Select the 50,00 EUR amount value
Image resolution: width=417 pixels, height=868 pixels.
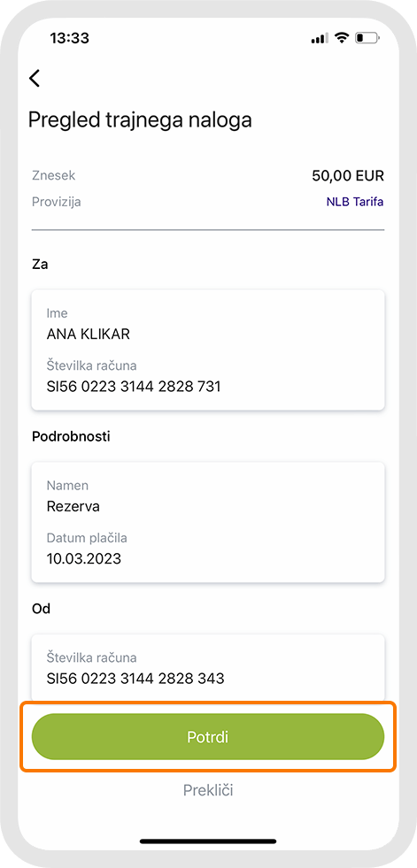(348, 176)
